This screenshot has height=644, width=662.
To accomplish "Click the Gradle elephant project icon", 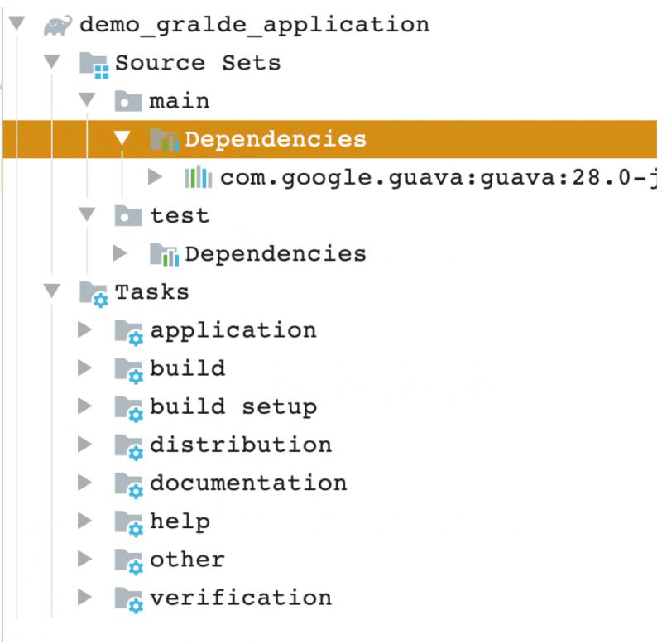I will click(57, 25).
